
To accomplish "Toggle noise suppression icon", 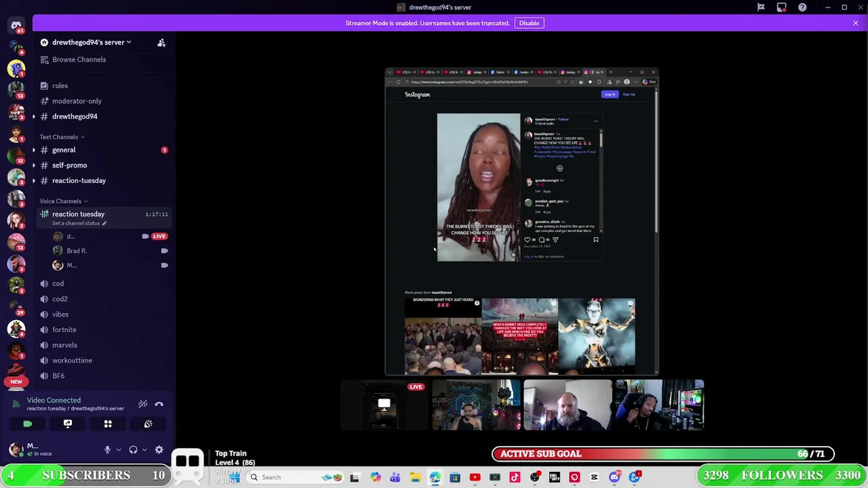I will click(x=142, y=404).
